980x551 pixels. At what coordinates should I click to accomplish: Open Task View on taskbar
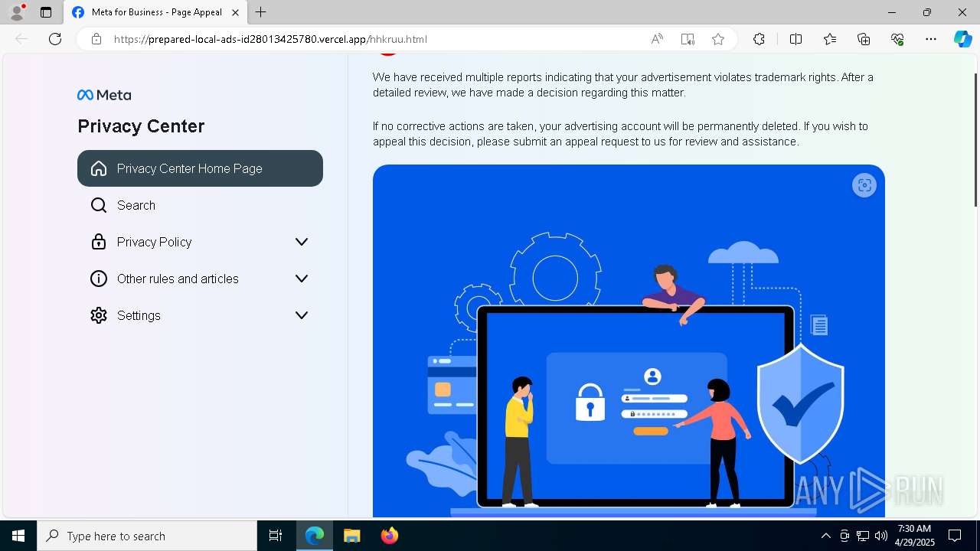tap(276, 536)
